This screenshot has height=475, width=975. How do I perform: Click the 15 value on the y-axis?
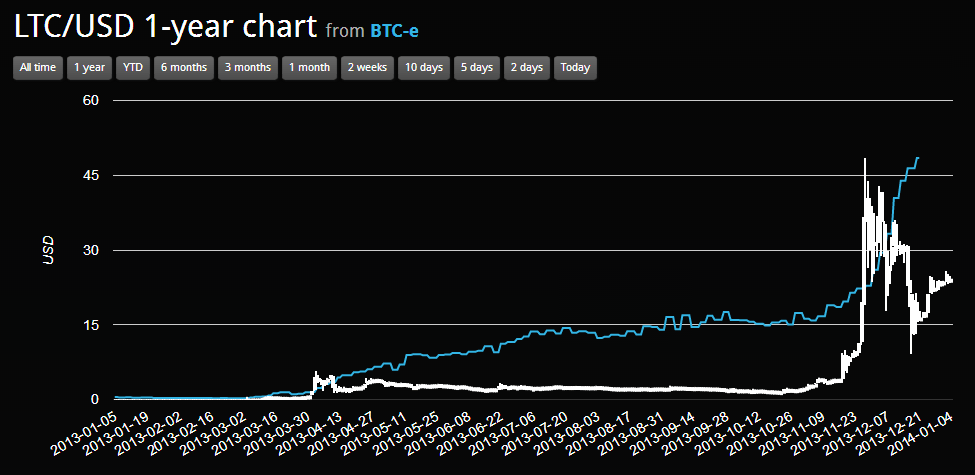92,325
